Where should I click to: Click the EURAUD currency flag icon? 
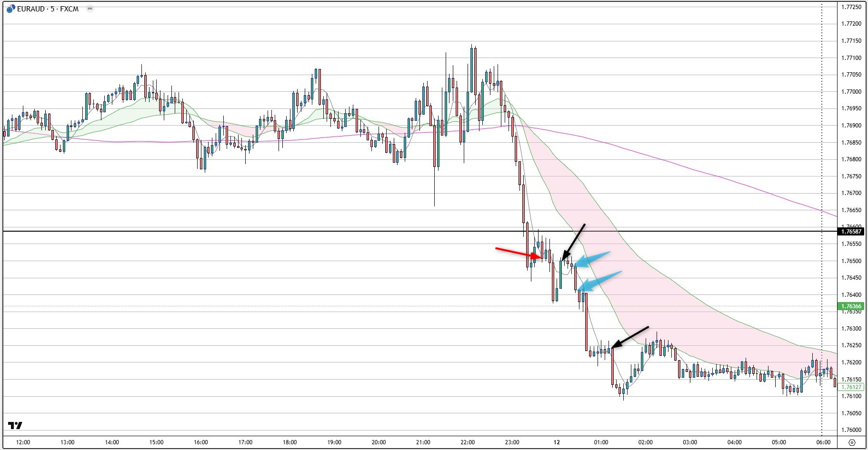[x=10, y=9]
